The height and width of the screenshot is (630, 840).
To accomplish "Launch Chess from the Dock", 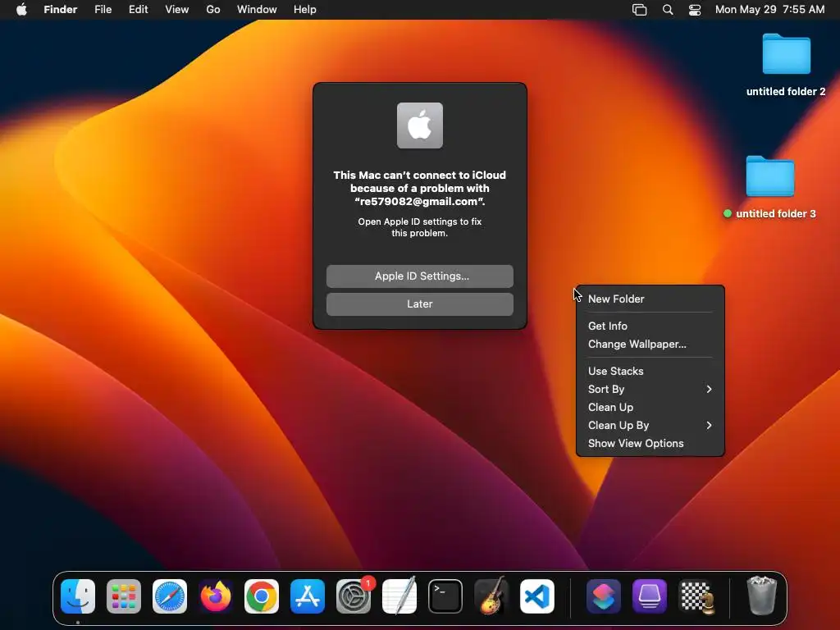I will [696, 596].
